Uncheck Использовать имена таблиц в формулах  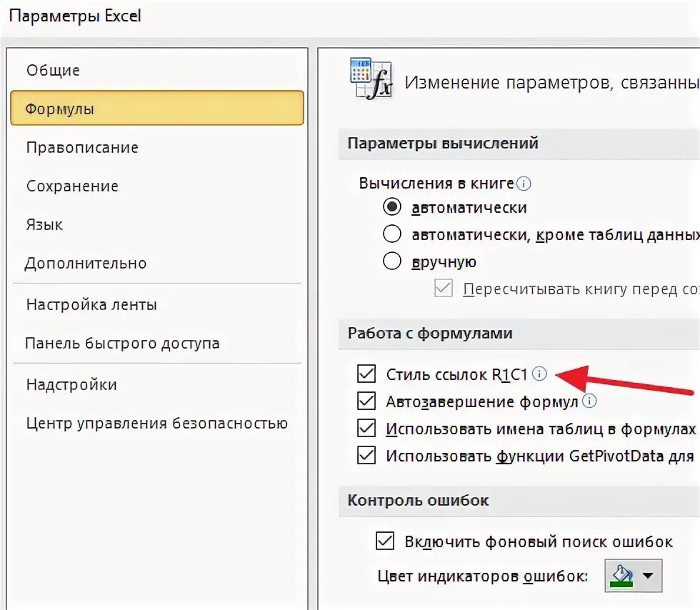point(366,429)
